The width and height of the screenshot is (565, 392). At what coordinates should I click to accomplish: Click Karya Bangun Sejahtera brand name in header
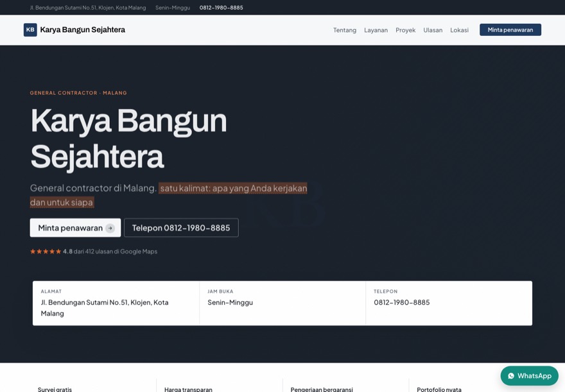coord(83,30)
